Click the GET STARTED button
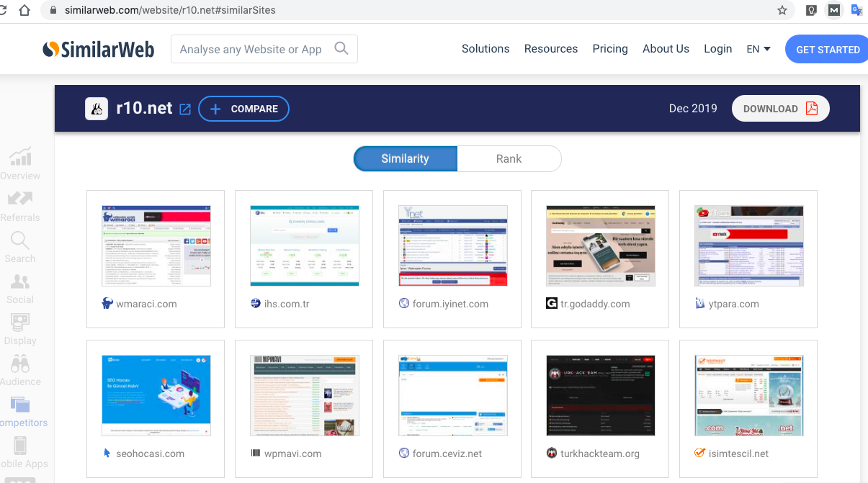Image resolution: width=868 pixels, height=483 pixels. [827, 50]
